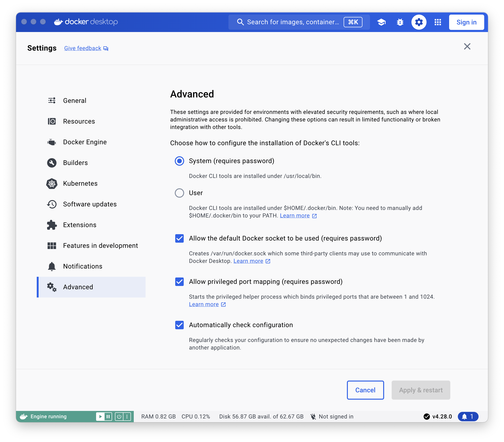Image resolution: width=504 pixels, height=442 pixels.
Task: Click the Cancel button
Action: tap(365, 390)
